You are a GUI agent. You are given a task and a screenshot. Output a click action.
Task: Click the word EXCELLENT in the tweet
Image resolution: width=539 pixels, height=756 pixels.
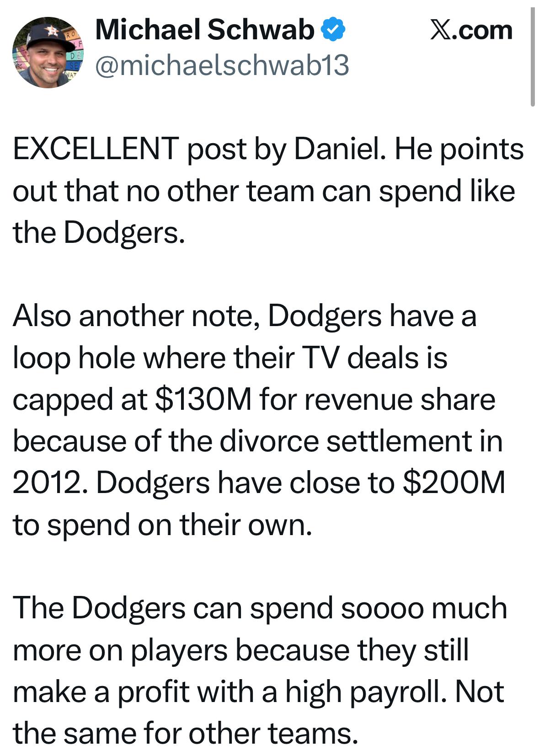coord(96,149)
